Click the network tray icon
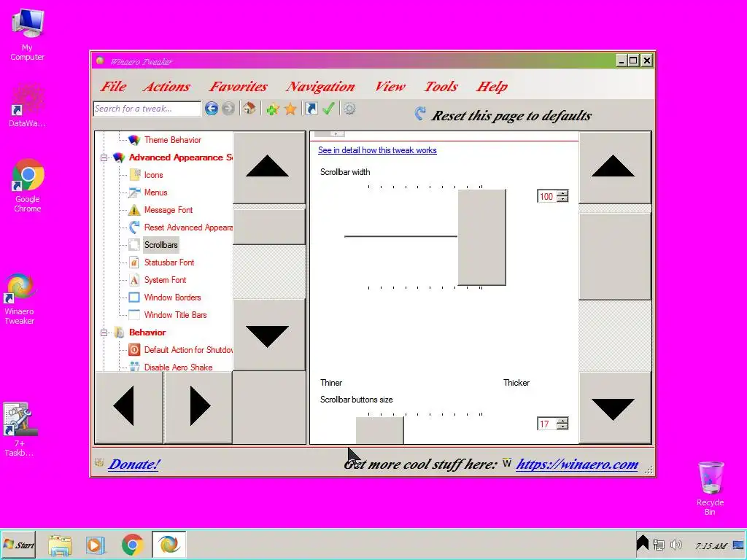This screenshot has height=560, width=747. 659,544
